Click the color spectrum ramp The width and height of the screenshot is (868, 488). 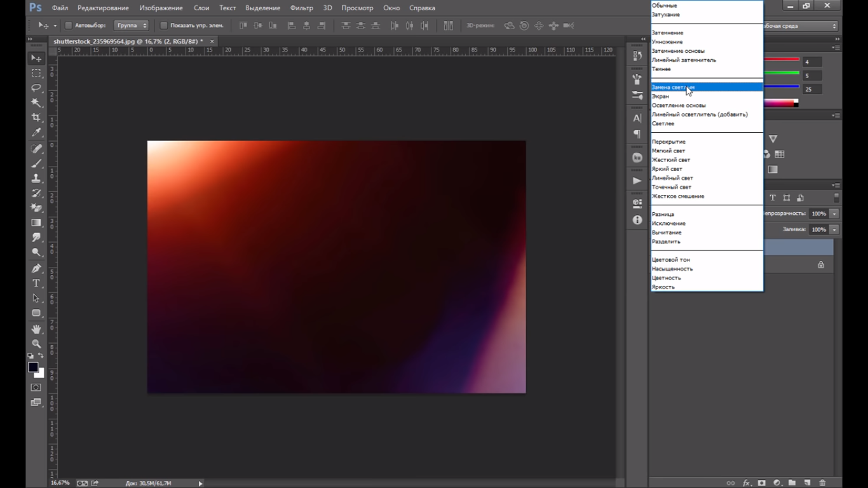pos(780,103)
